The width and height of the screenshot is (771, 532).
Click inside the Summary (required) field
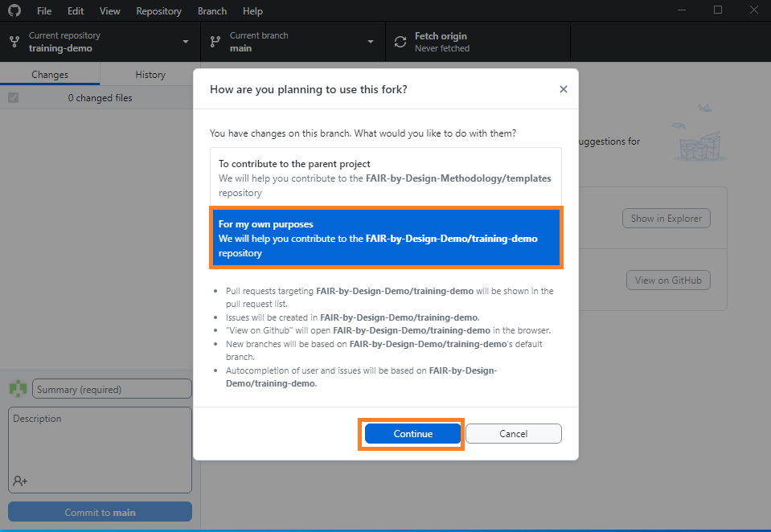(111, 388)
